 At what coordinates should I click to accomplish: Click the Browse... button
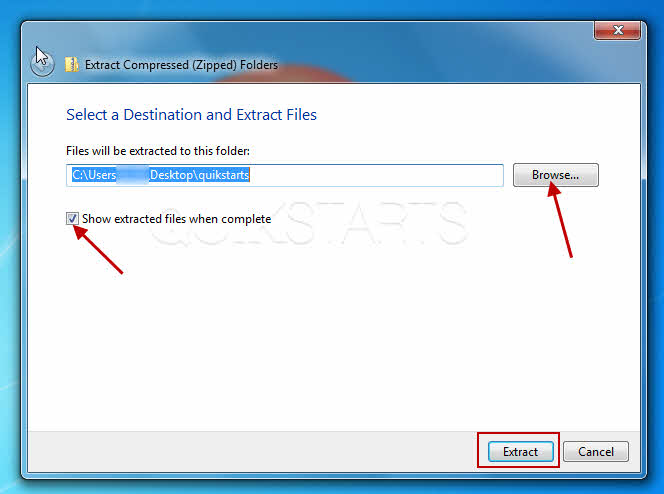tap(556, 175)
